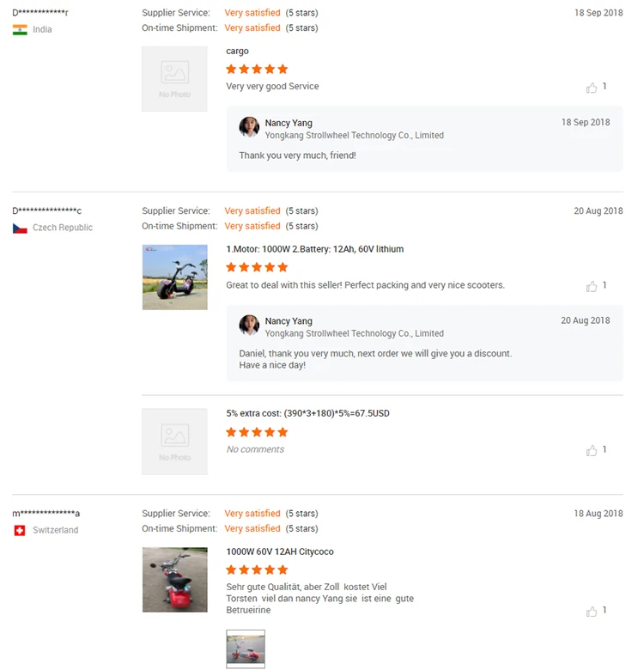Open the red Citycoco scooter photo
This screenshot has height=670, width=644.
(x=174, y=579)
